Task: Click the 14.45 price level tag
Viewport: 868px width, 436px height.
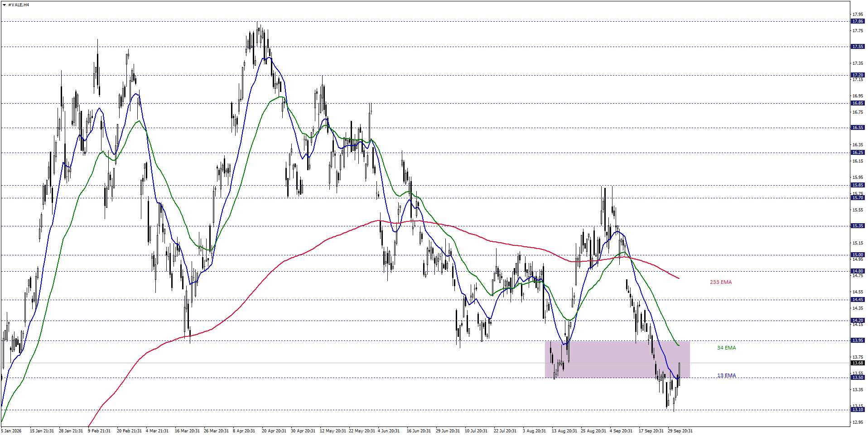Action: pyautogui.click(x=858, y=300)
